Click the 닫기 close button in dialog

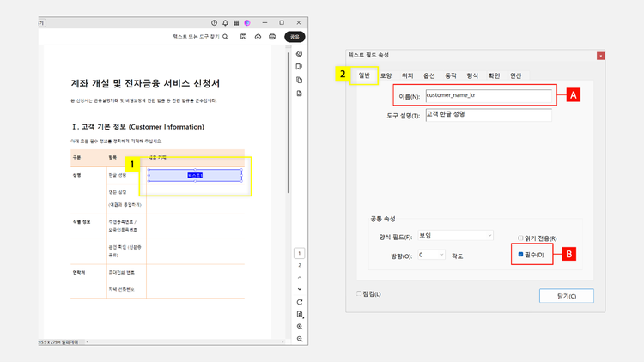tap(567, 296)
